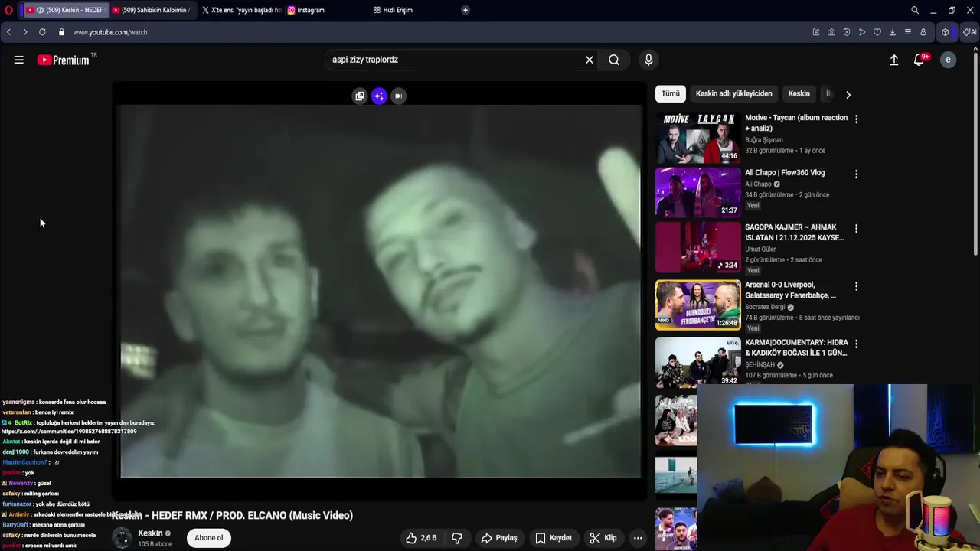Click skip-next overlay icon above video
The width and height of the screenshot is (980, 551).
(x=398, y=96)
